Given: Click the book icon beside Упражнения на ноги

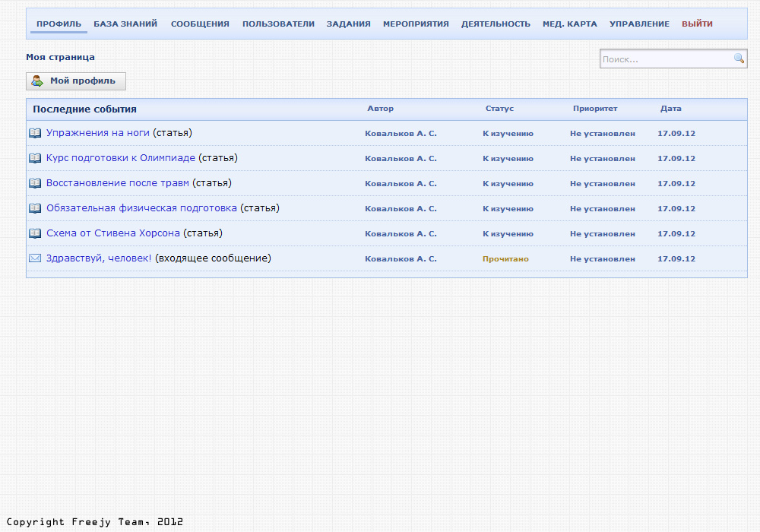Looking at the screenshot, I should (35, 133).
